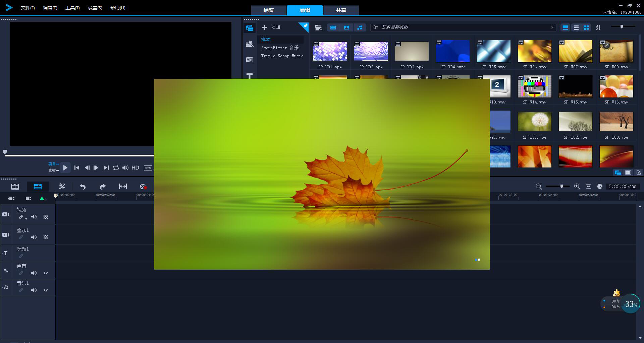
Task: Sort library clips with sort icon
Action: [x=598, y=27]
